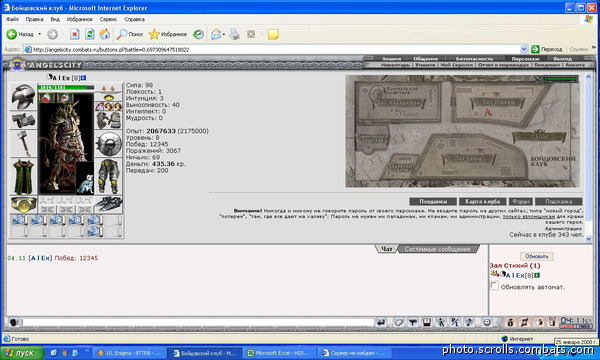Image resolution: width=600 pixels, height=360 pixels.
Task: Open the mail button dropdown arrow
Action: click(224, 34)
